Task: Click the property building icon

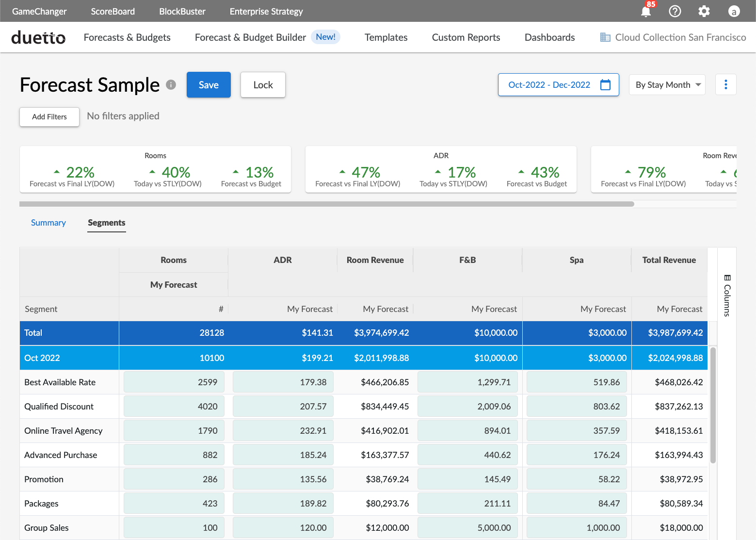Action: click(605, 37)
